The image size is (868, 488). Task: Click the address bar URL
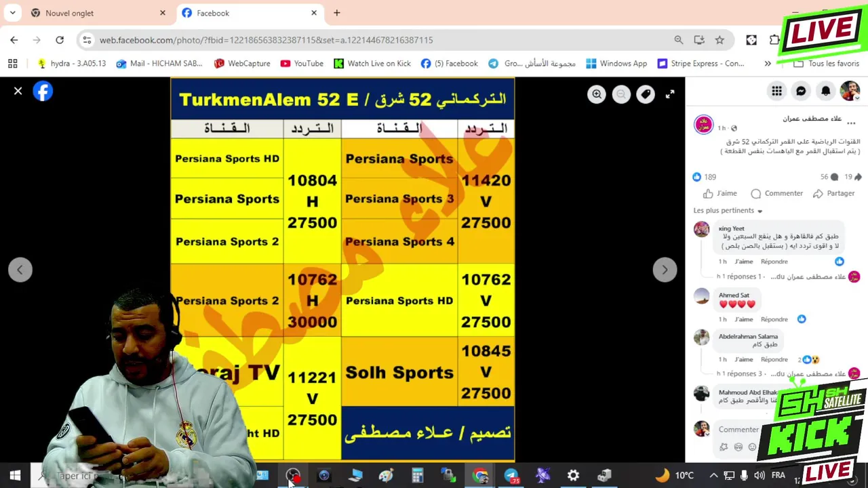pos(266,40)
